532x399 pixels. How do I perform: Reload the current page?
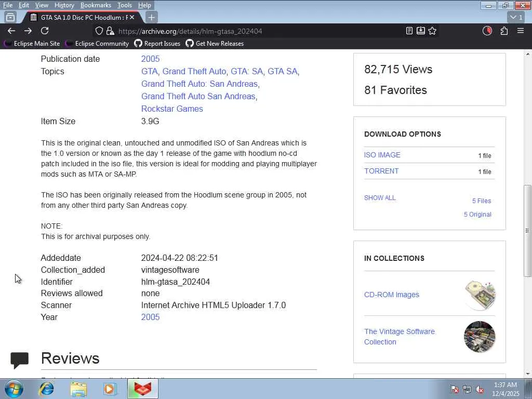point(45,31)
